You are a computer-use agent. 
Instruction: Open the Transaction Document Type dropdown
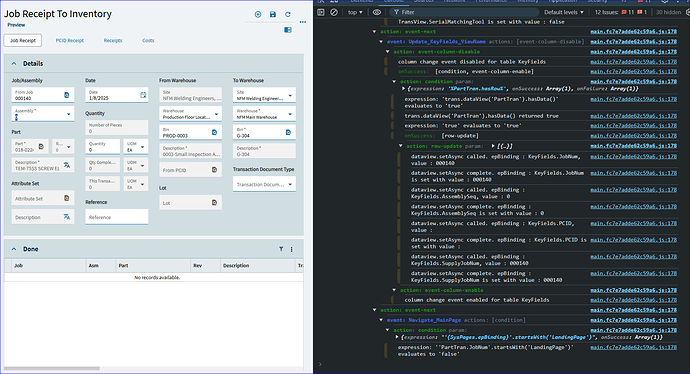coord(264,184)
